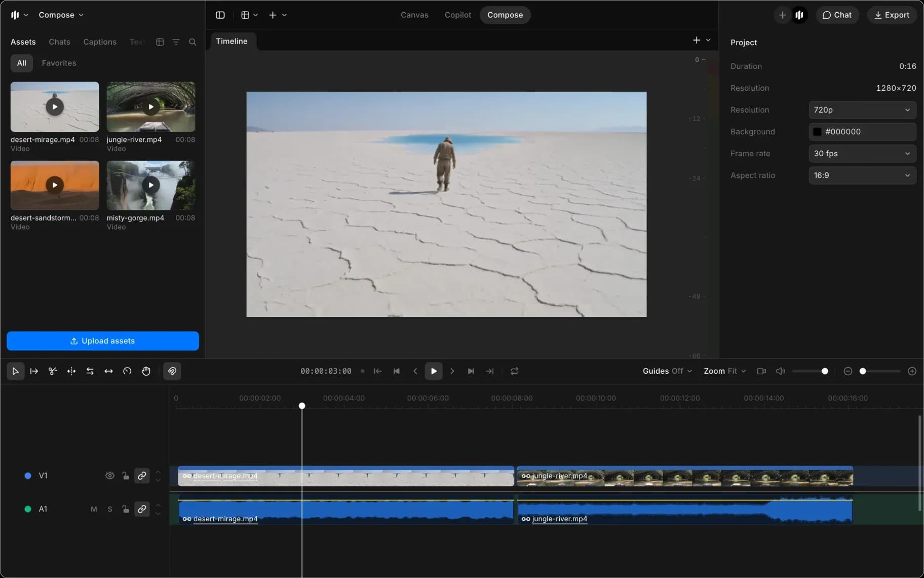This screenshot has width=924, height=578.
Task: Show Favorites assets filter
Action: coord(59,63)
